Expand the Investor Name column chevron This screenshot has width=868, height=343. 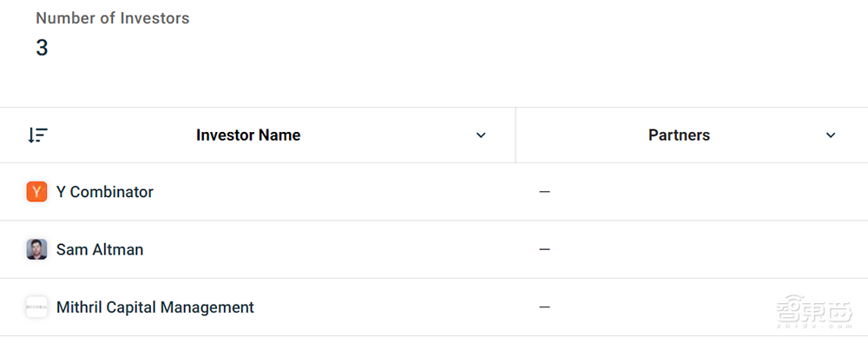coord(481,135)
